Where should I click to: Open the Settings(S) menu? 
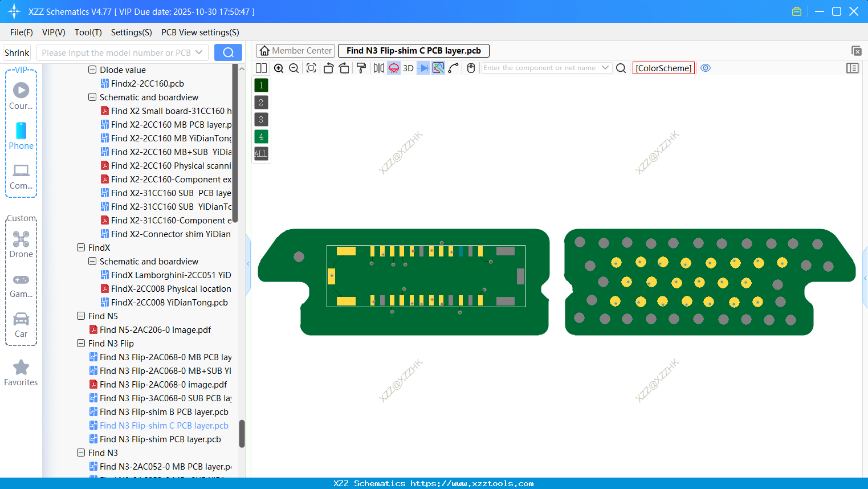point(131,32)
